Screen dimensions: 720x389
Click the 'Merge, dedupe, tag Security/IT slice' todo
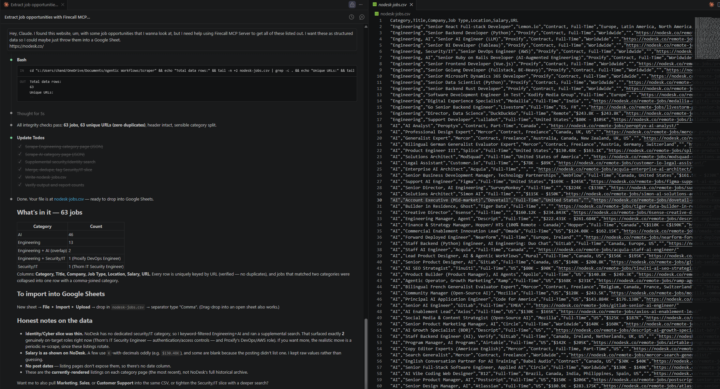(58, 169)
